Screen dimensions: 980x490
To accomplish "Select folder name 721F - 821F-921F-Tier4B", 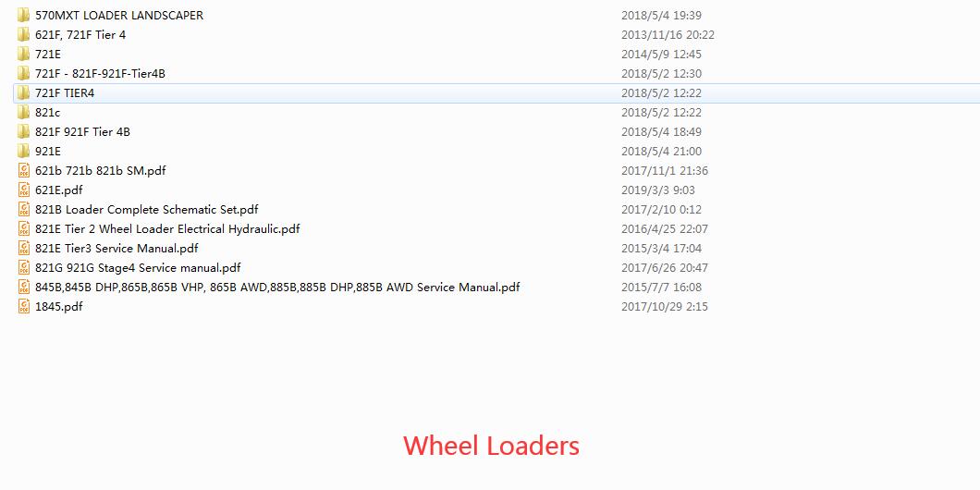I will (100, 73).
